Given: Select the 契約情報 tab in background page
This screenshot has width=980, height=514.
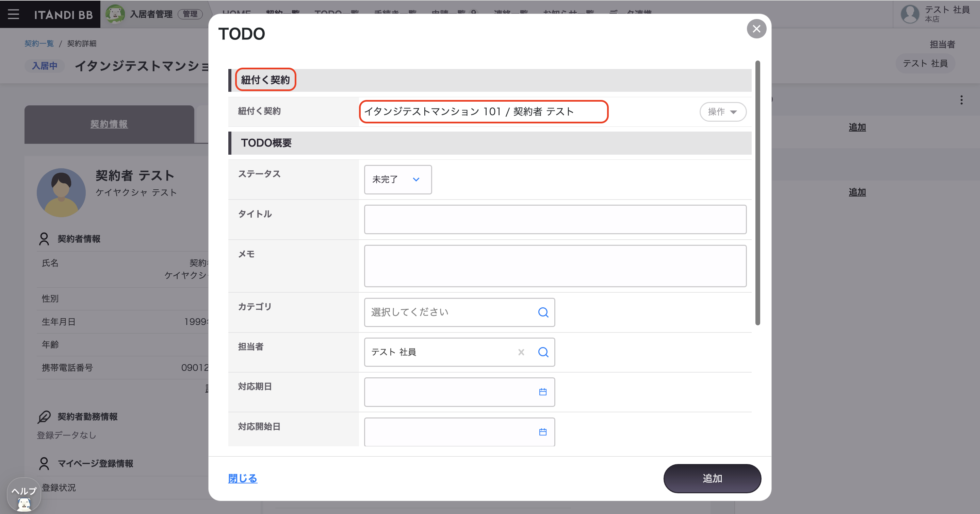Looking at the screenshot, I should pos(109,124).
